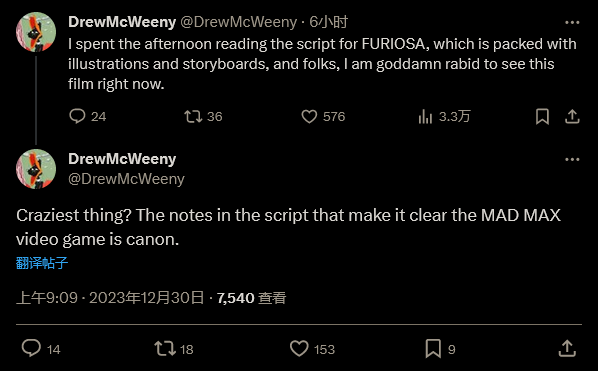Share the MAD MAX canon tweet
Screen dimensions: 598x371
coord(567,349)
